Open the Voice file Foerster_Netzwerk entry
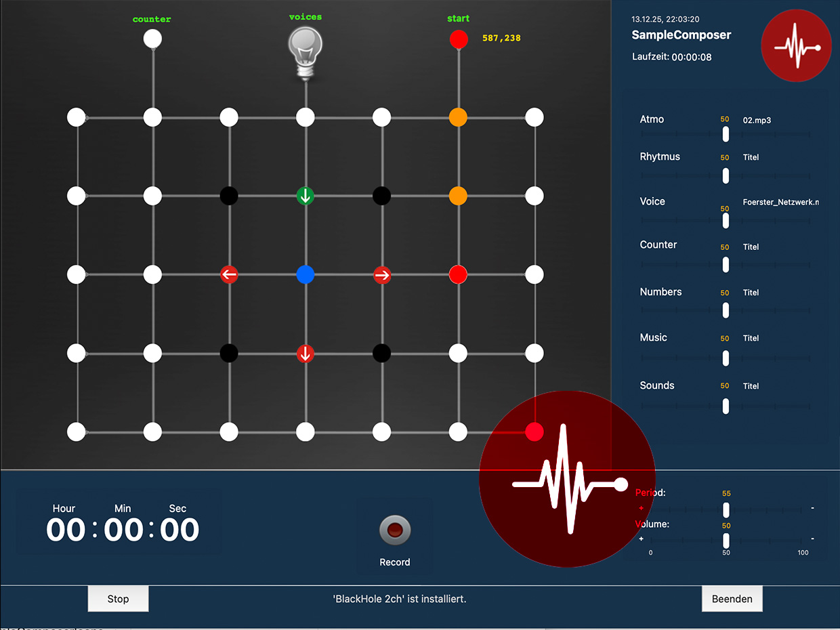The width and height of the screenshot is (840, 630). click(780, 202)
